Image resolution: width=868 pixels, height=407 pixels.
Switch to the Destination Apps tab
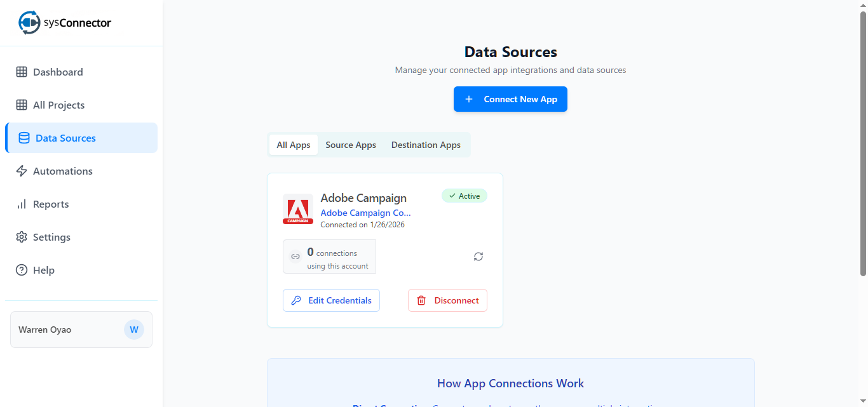426,145
